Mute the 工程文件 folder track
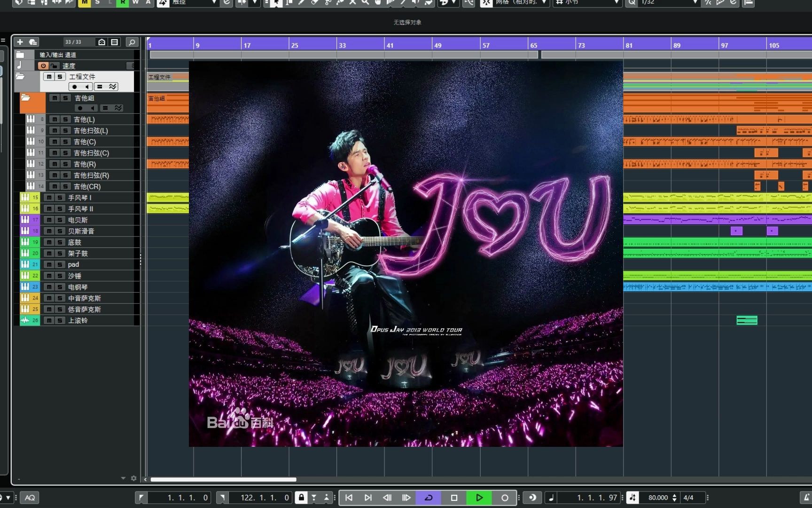812x508 pixels. click(49, 76)
